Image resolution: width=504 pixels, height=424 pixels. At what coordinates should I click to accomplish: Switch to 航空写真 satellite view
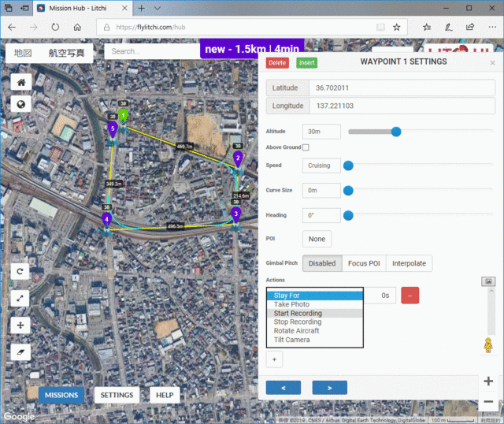pyautogui.click(x=66, y=53)
